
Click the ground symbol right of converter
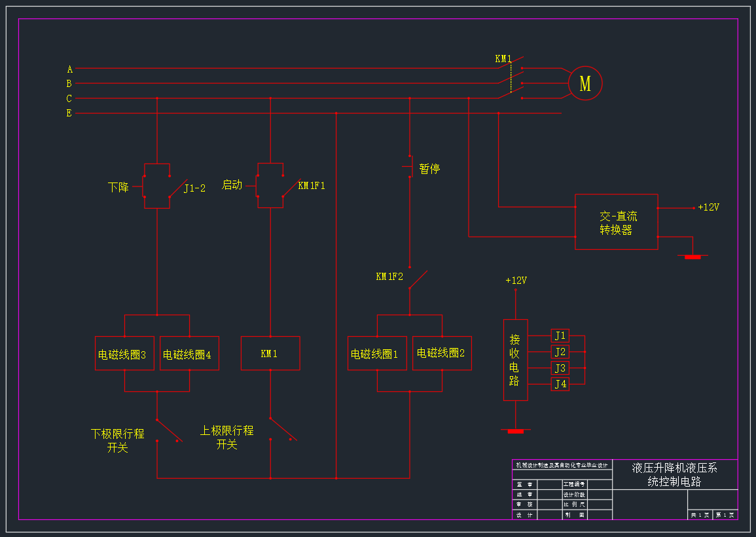692,256
